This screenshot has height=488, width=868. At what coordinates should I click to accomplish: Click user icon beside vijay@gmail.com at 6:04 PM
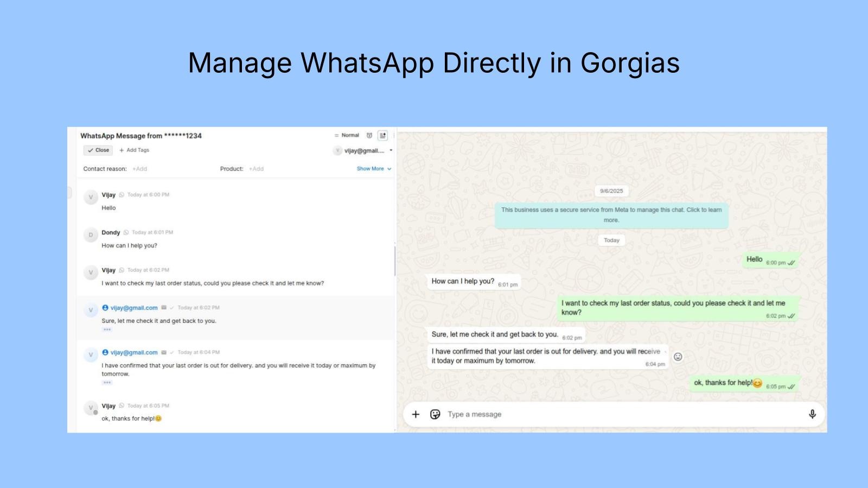click(x=105, y=352)
